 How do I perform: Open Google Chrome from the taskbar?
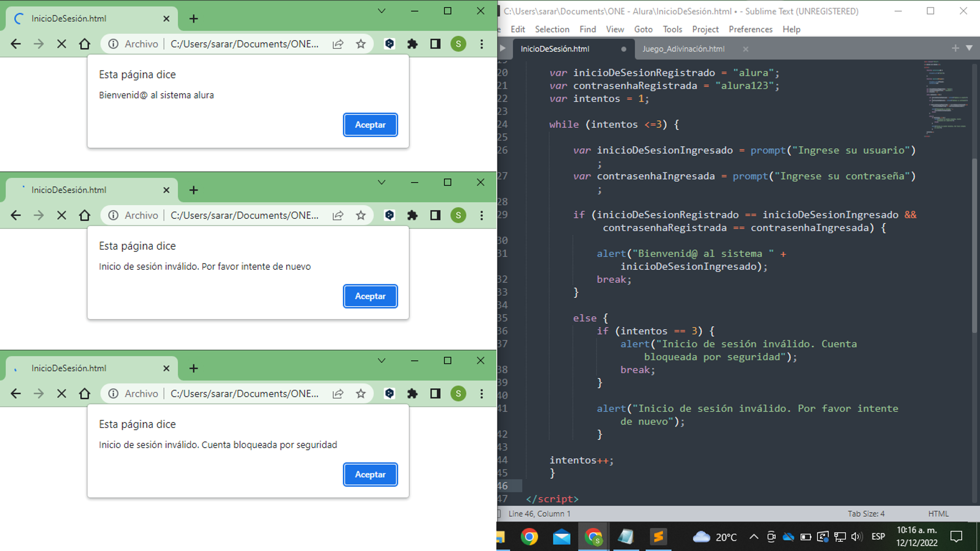[x=529, y=537]
